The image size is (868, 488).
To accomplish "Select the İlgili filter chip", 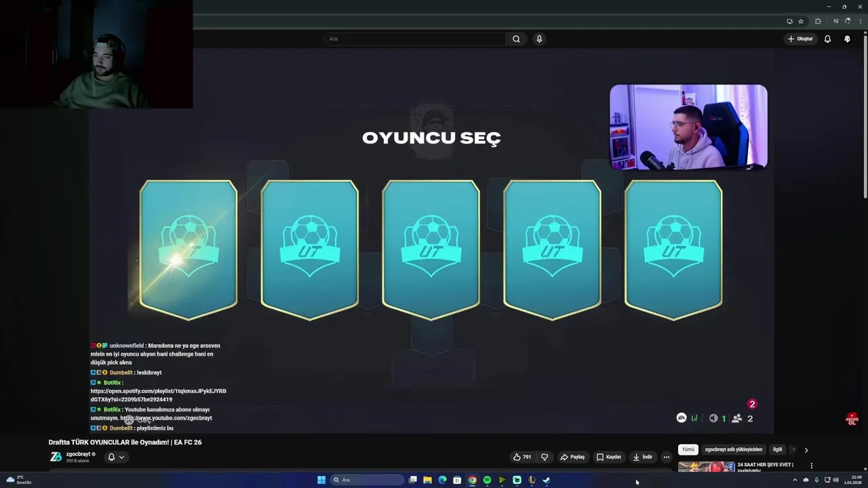I will (777, 449).
